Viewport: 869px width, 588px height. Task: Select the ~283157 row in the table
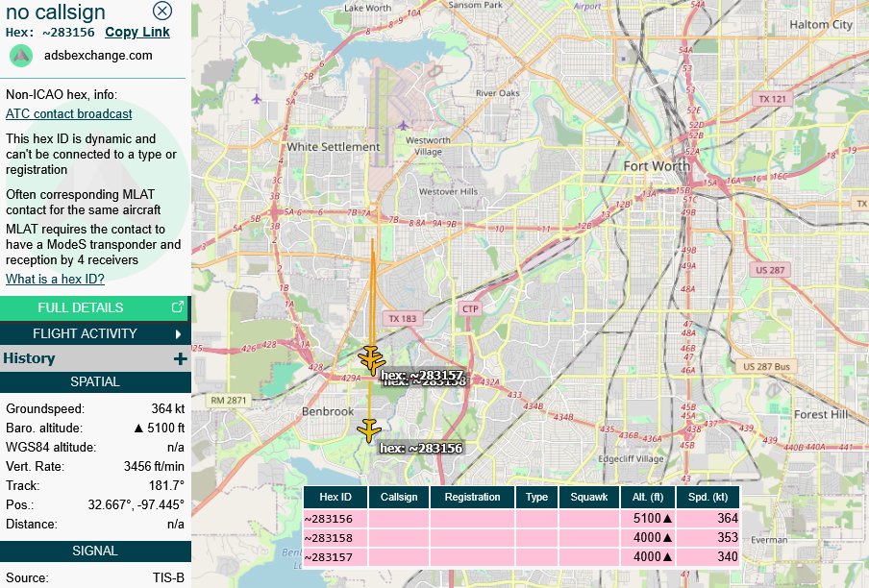coord(521,557)
